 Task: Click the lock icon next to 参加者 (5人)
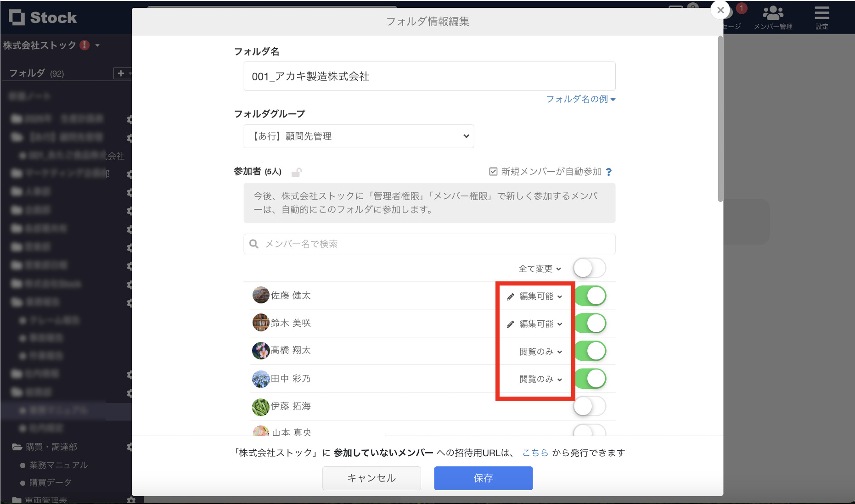[x=297, y=172]
